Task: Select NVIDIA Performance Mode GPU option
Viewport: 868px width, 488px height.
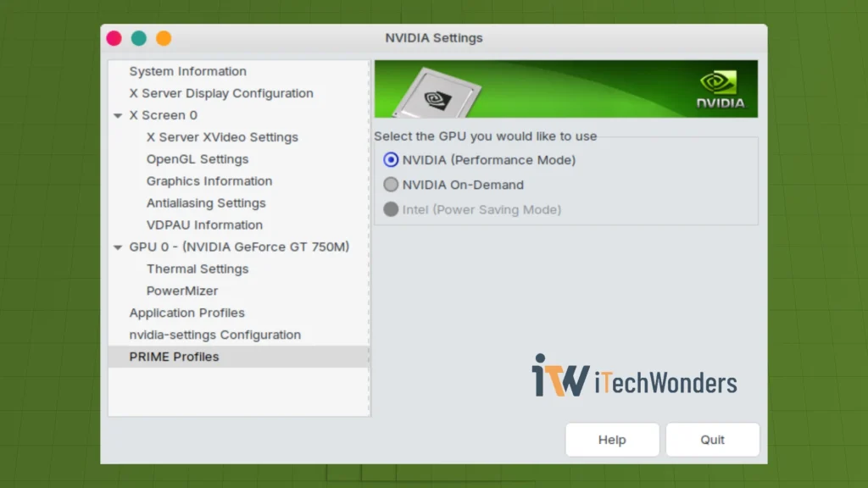Action: (391, 159)
